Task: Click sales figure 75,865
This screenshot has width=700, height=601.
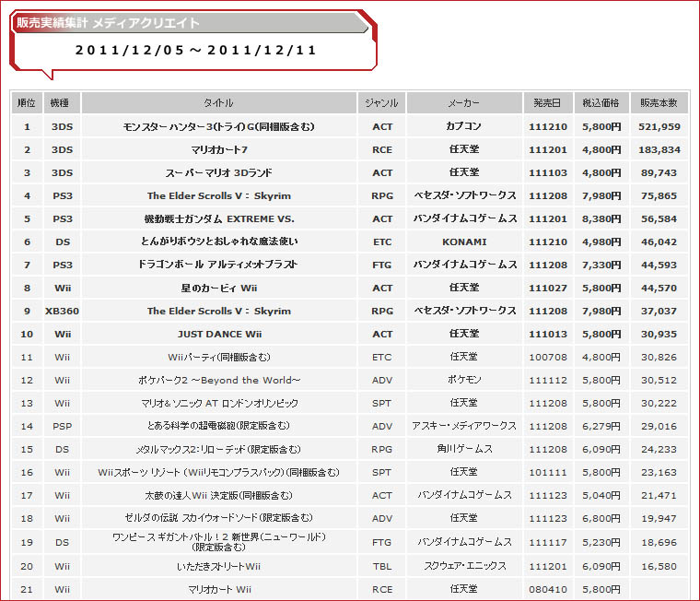Action: click(x=659, y=195)
